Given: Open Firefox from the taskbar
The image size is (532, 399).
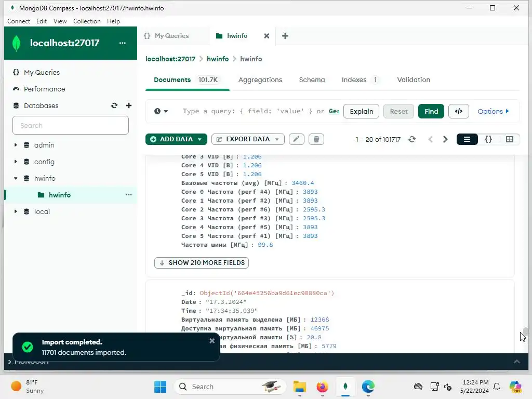Looking at the screenshot, I should 322,387.
